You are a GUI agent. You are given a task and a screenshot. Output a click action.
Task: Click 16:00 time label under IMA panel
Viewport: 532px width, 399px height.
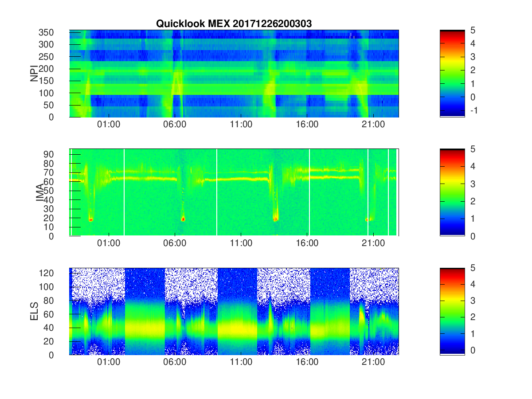307,243
